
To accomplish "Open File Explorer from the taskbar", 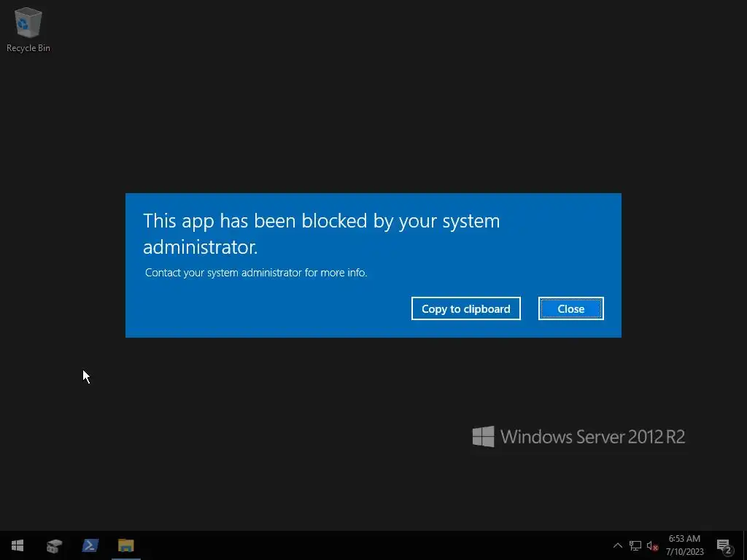I will [x=125, y=545].
